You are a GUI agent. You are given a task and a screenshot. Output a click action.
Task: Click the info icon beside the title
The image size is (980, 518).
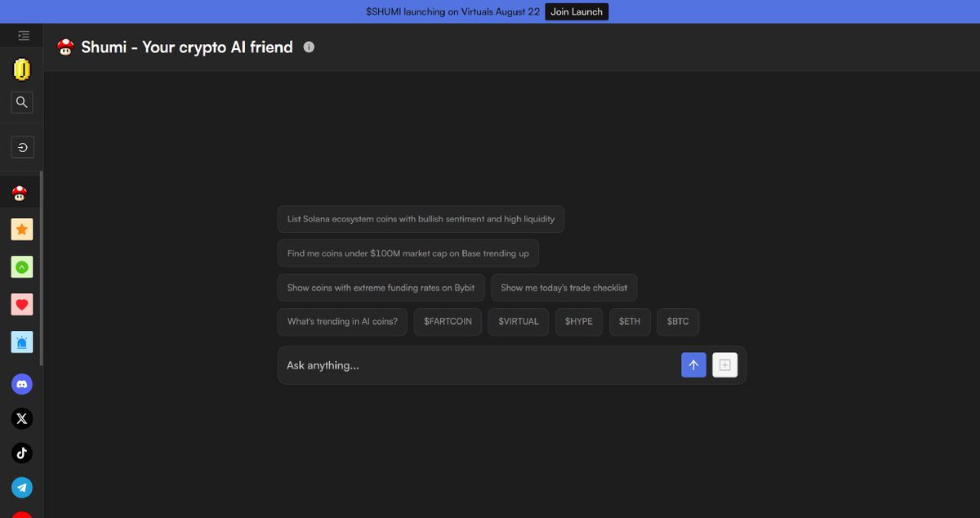click(309, 47)
